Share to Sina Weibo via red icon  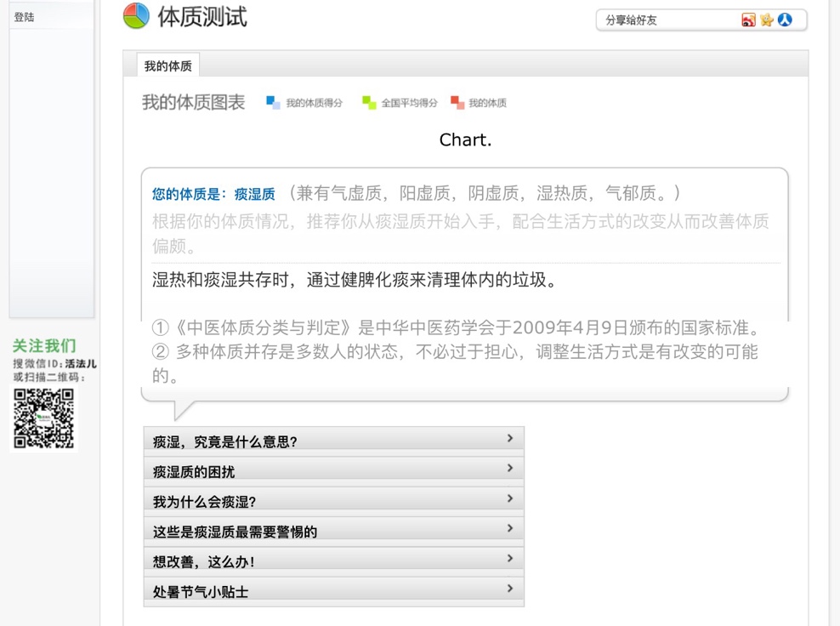point(748,20)
